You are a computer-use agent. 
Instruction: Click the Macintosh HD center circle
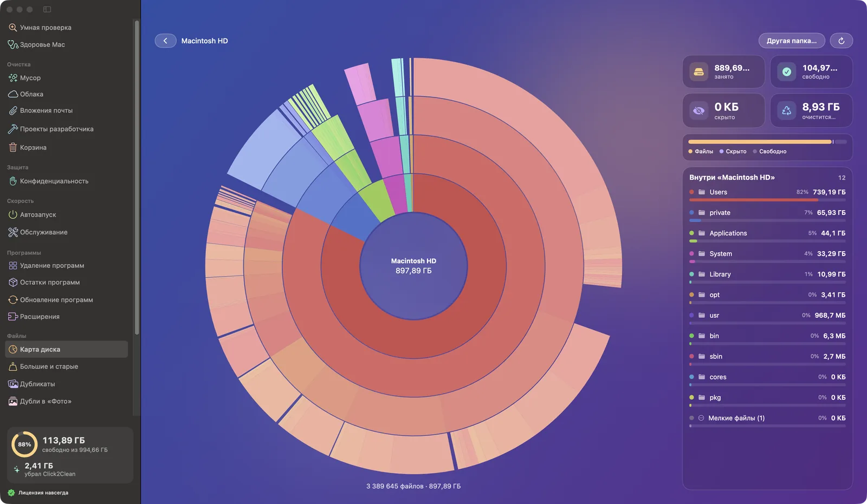(x=413, y=266)
